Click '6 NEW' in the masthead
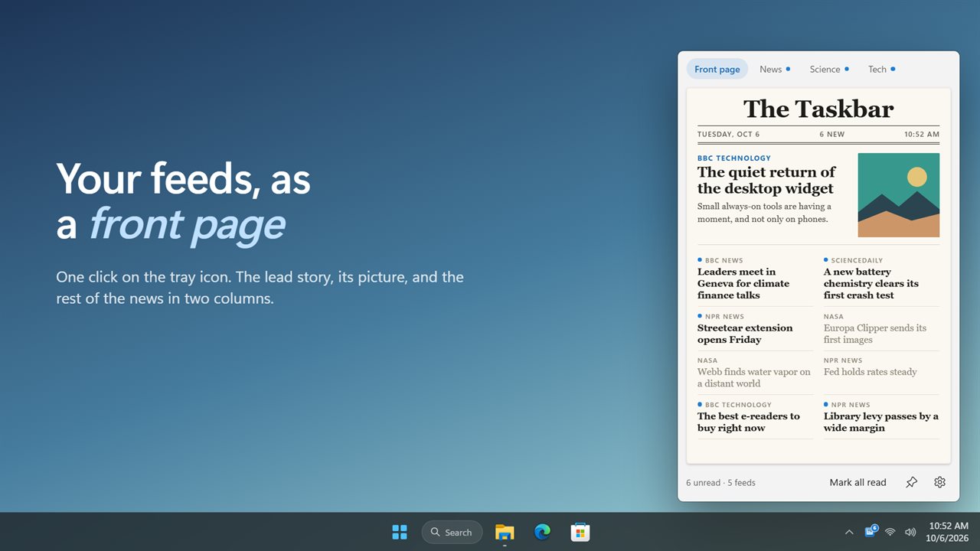This screenshot has width=980, height=551. [831, 134]
